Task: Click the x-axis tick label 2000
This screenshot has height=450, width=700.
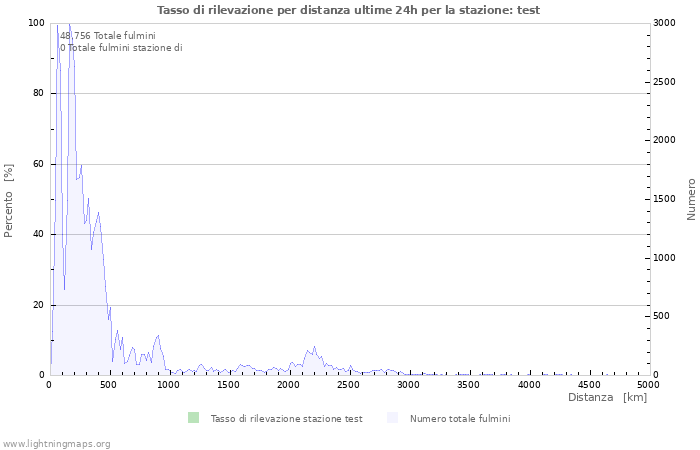Action: pos(288,384)
